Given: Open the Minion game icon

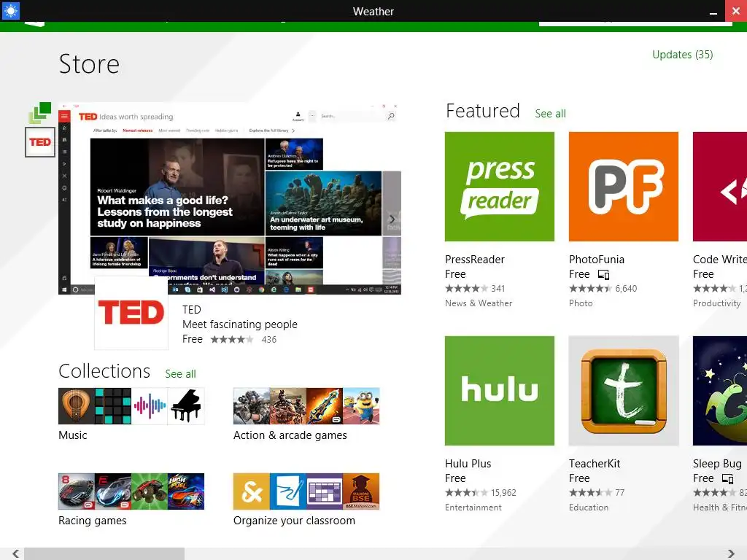Looking at the screenshot, I should pyautogui.click(x=361, y=406).
